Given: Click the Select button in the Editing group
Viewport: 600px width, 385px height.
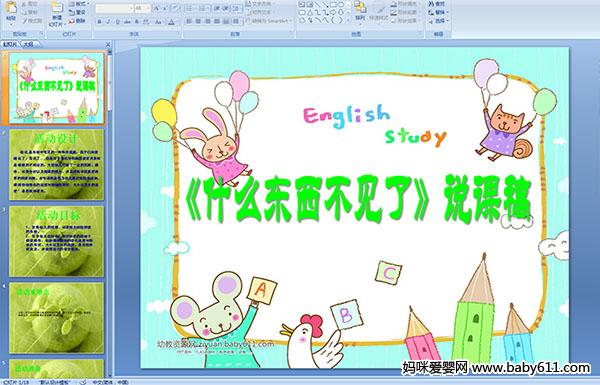Looking at the screenshot, I should tap(439, 21).
